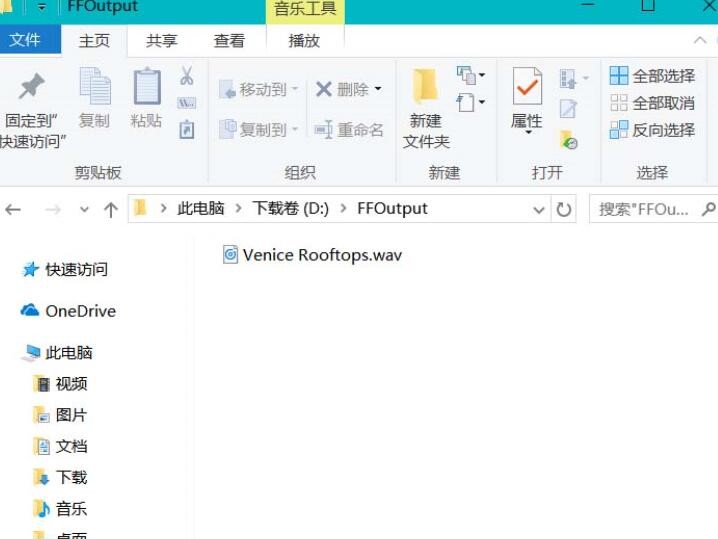Image resolution: width=718 pixels, height=539 pixels.
Task: Click the Up arrow navigation button
Action: pos(111,209)
